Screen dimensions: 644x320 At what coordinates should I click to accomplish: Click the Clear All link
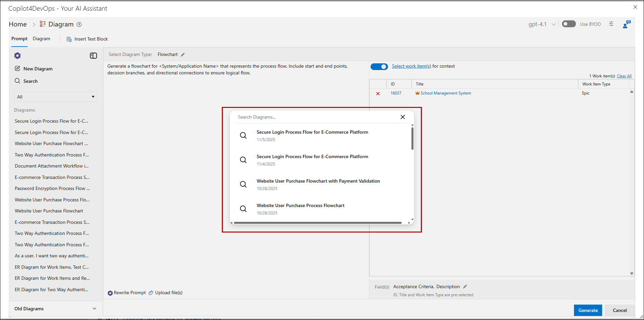624,76
